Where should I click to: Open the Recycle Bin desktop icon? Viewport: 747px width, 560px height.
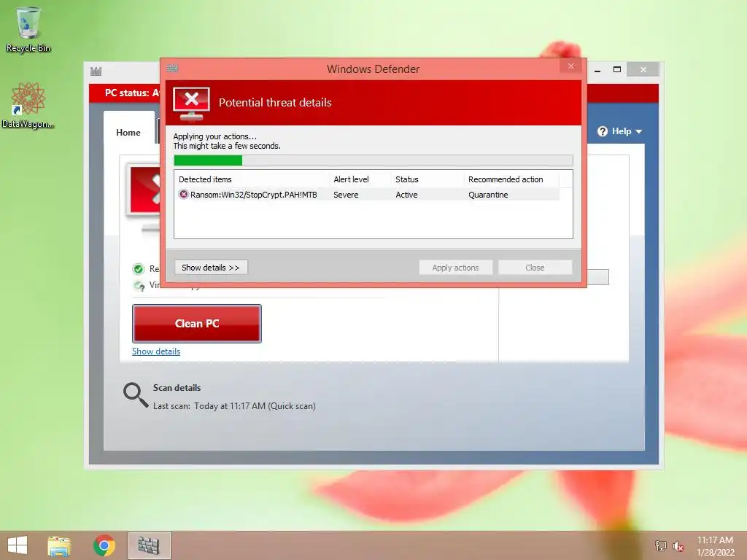click(28, 29)
